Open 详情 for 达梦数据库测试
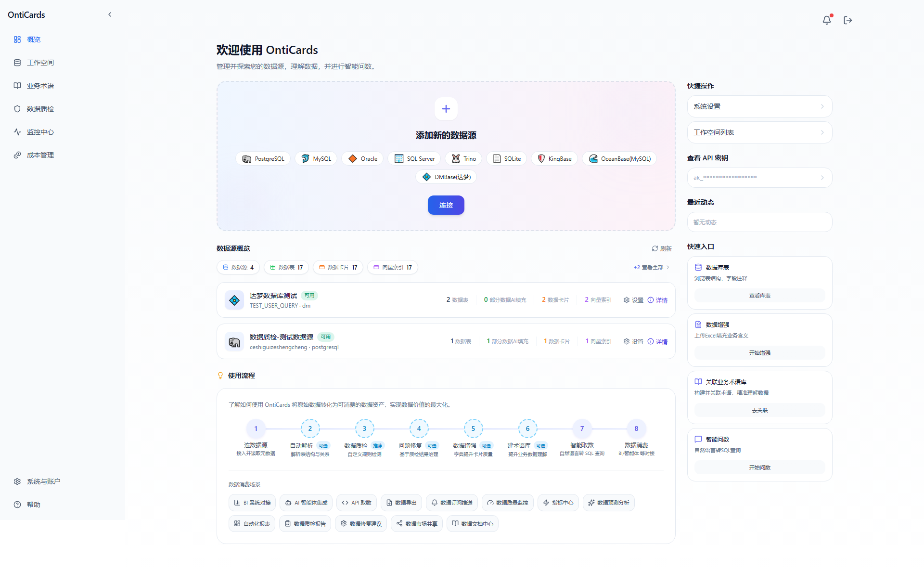 click(x=657, y=300)
